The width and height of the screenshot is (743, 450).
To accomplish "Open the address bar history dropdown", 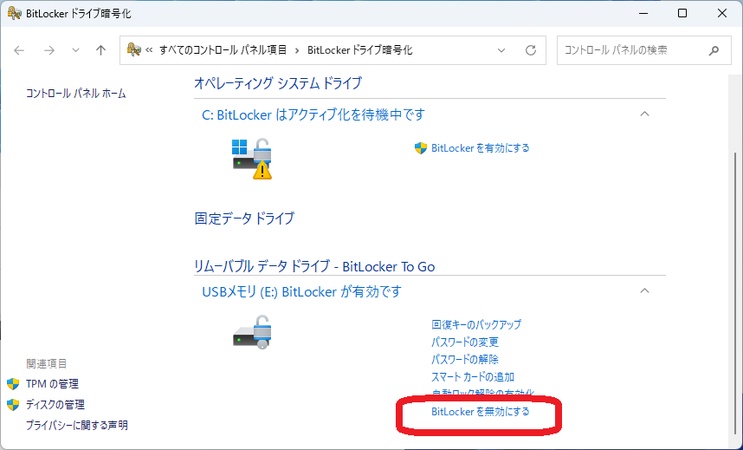I will click(501, 50).
